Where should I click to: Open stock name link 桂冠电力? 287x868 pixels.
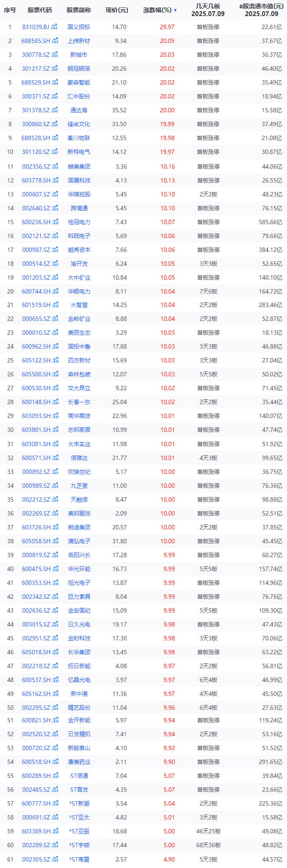point(79,222)
